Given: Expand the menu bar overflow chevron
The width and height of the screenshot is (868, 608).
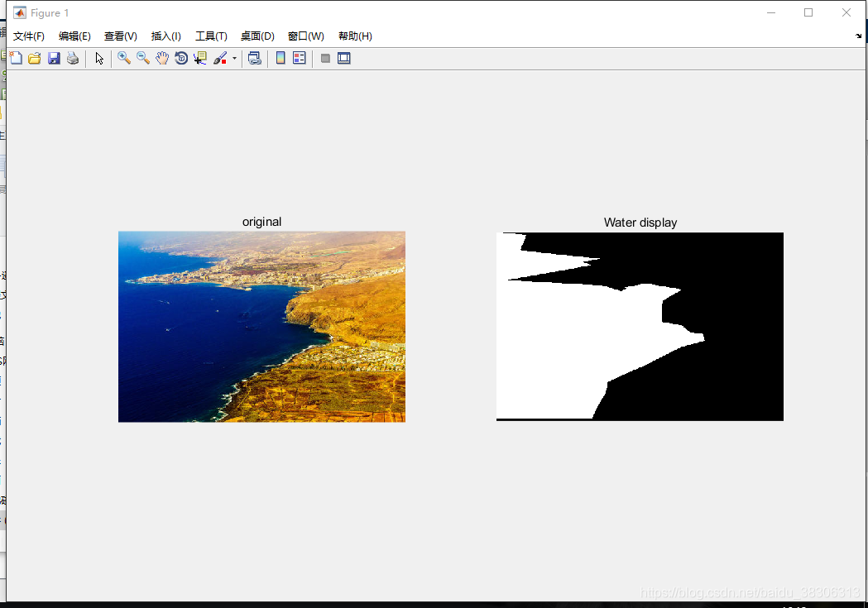Looking at the screenshot, I should pos(856,36).
